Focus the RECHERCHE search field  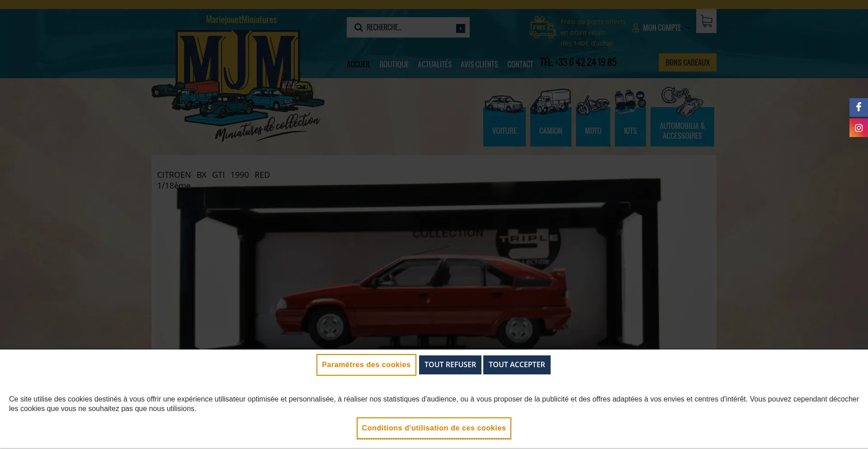(408, 28)
